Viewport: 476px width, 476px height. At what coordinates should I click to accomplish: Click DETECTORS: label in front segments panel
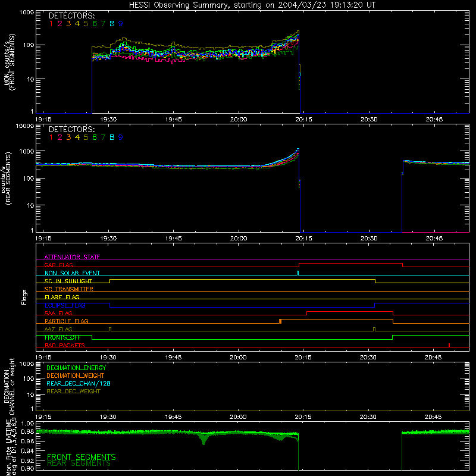point(71,15)
